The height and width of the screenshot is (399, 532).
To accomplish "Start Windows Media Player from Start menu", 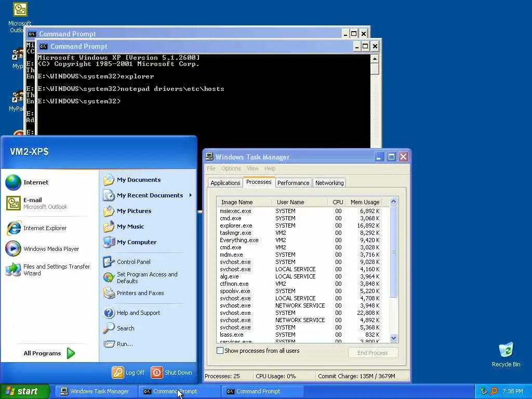I will [43, 249].
